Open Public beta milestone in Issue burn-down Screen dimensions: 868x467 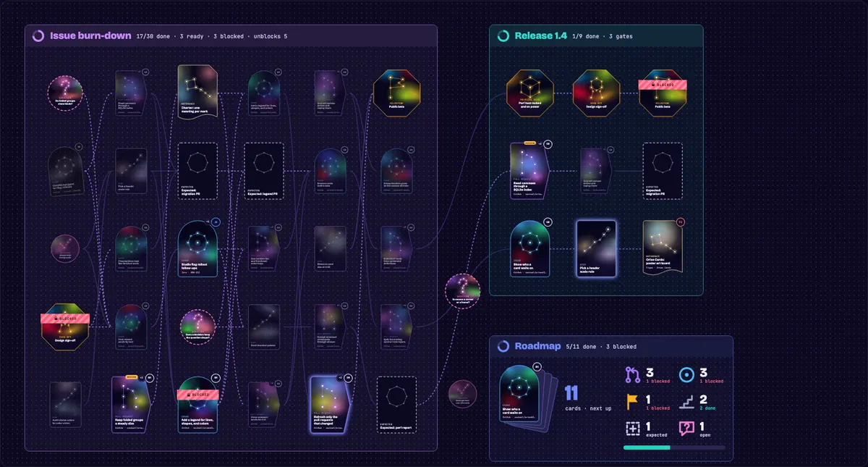(396, 94)
